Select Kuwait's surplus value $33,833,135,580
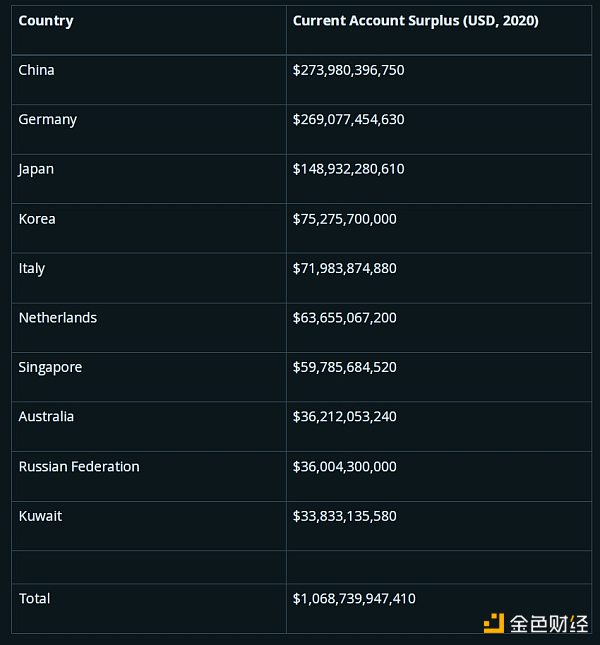This screenshot has height=645, width=600. pyautogui.click(x=345, y=516)
